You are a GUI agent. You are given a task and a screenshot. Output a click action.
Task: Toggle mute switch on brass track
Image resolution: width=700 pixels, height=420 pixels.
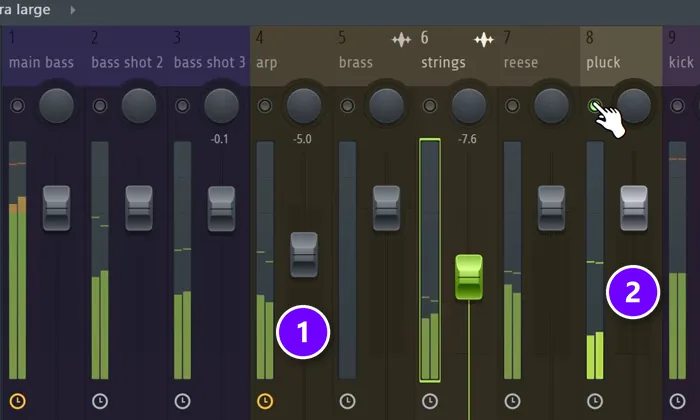pos(347,106)
